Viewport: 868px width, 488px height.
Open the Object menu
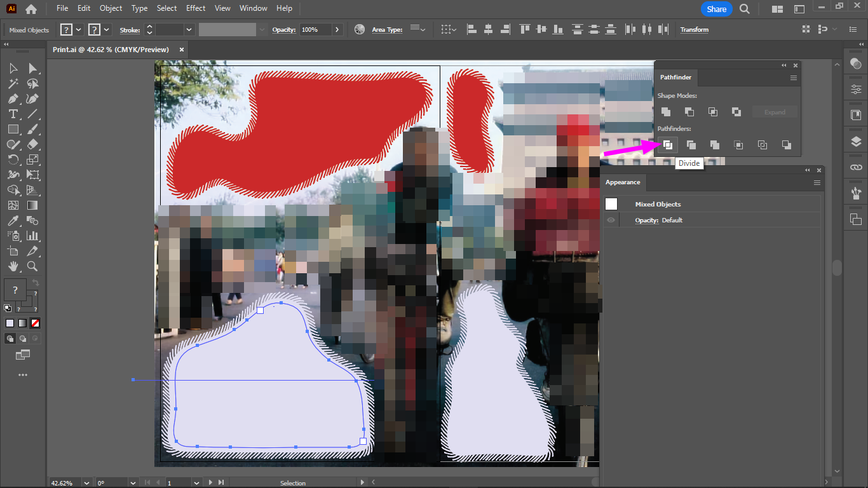[x=111, y=8]
